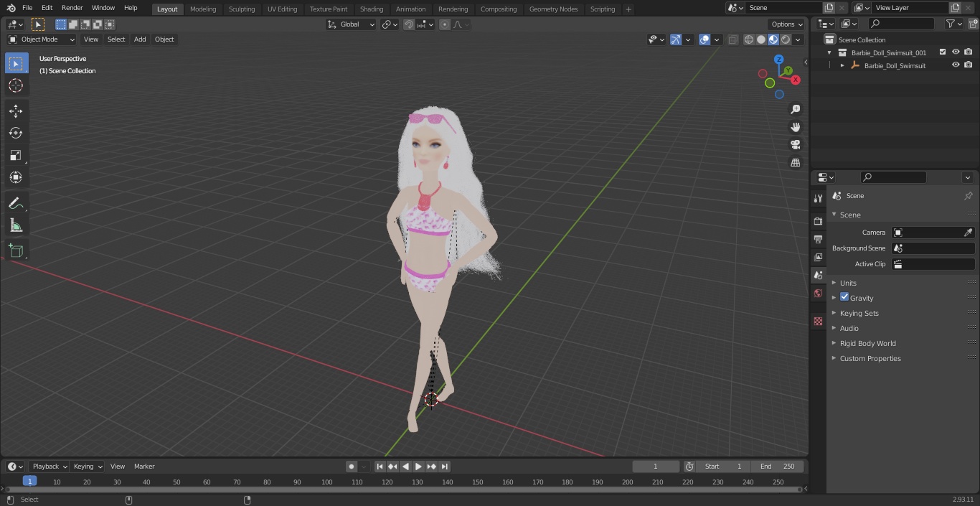
Task: Disable Barbie_Doll_Swimsuit object in renders
Action: click(x=969, y=65)
